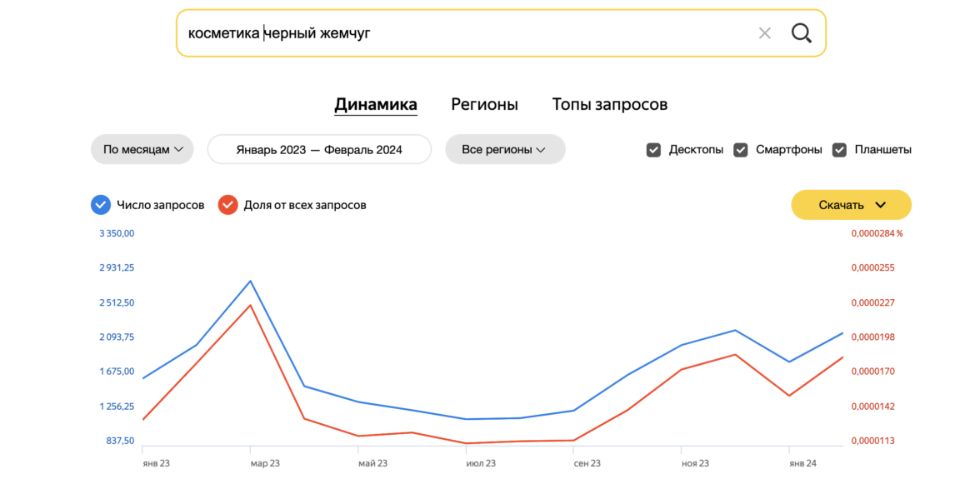The width and height of the screenshot is (980, 484).
Task: Click the янв 24 axis label
Action: tap(802, 463)
